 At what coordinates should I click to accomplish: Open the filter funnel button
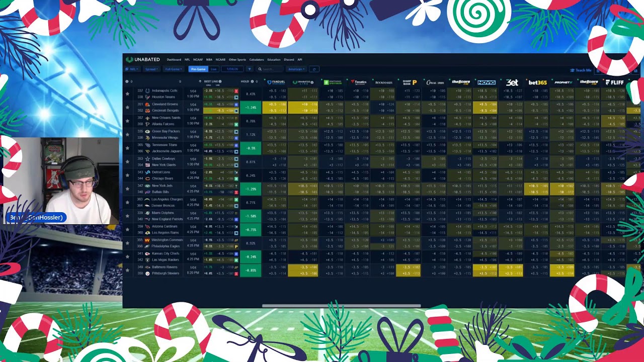(x=249, y=69)
